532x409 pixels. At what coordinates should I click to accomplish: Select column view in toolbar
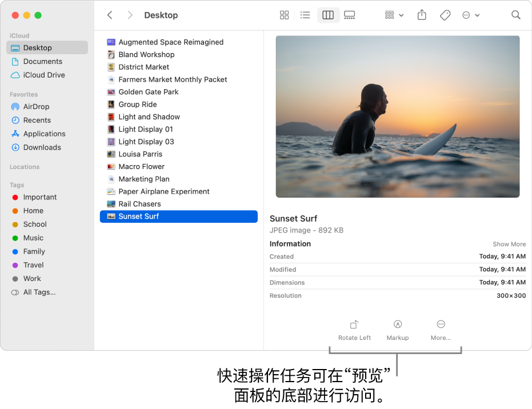pos(328,15)
